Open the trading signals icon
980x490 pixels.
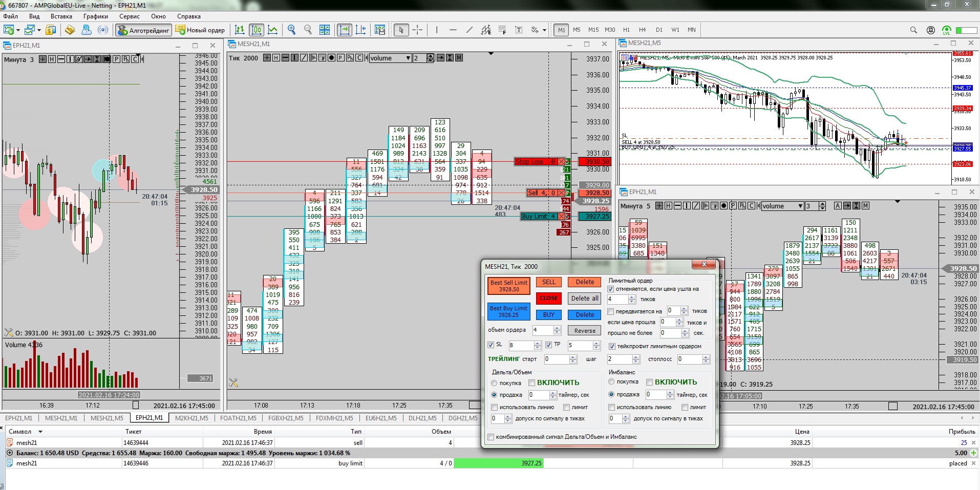tap(103, 30)
